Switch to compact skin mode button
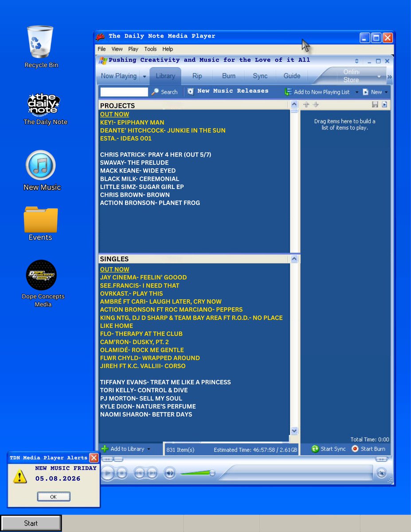The height and width of the screenshot is (532, 411). click(x=381, y=473)
